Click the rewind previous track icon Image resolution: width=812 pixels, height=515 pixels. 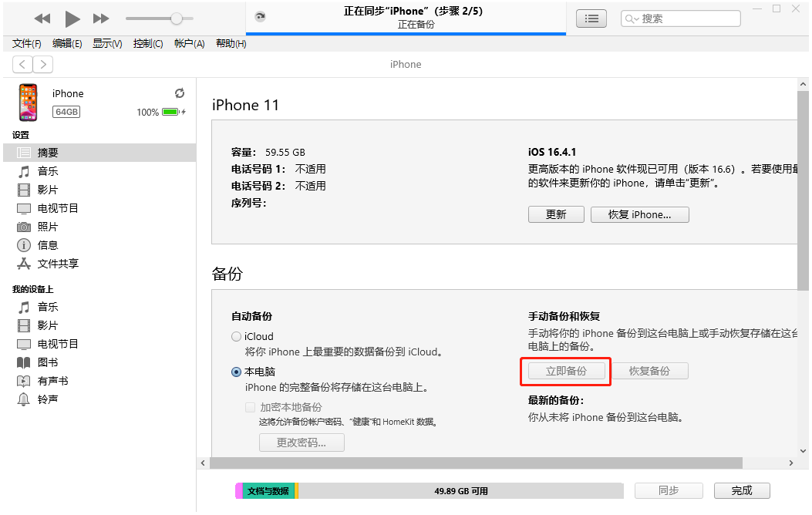[x=42, y=19]
